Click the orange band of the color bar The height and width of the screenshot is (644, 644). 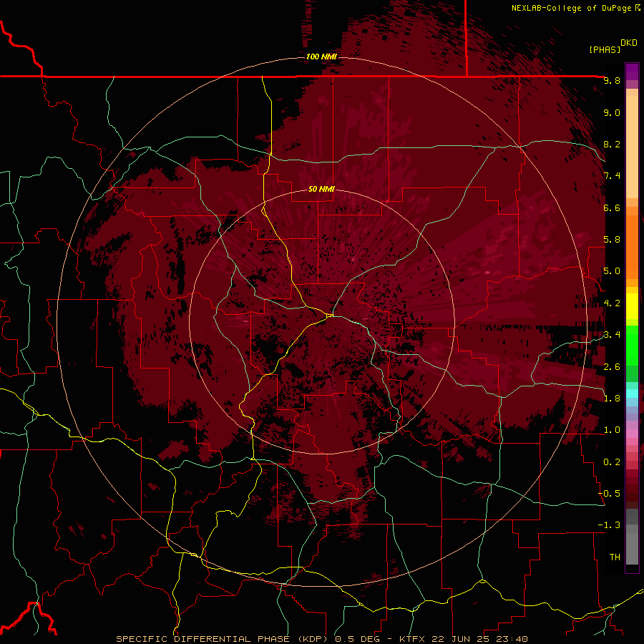pyautogui.click(x=632, y=246)
